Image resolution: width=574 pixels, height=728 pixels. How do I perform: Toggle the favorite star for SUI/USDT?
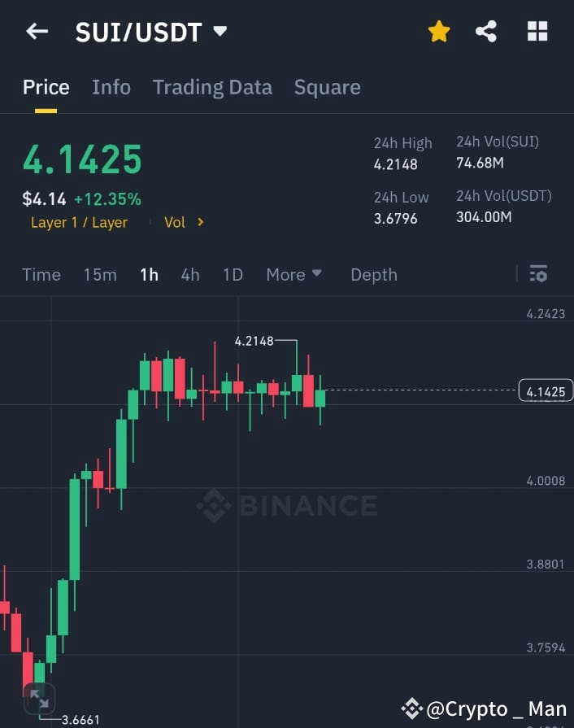(439, 31)
